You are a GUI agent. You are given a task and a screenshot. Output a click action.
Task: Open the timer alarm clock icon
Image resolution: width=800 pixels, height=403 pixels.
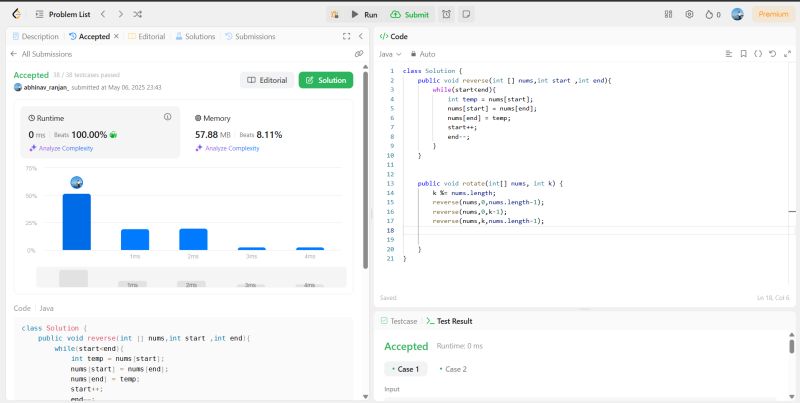pos(446,15)
